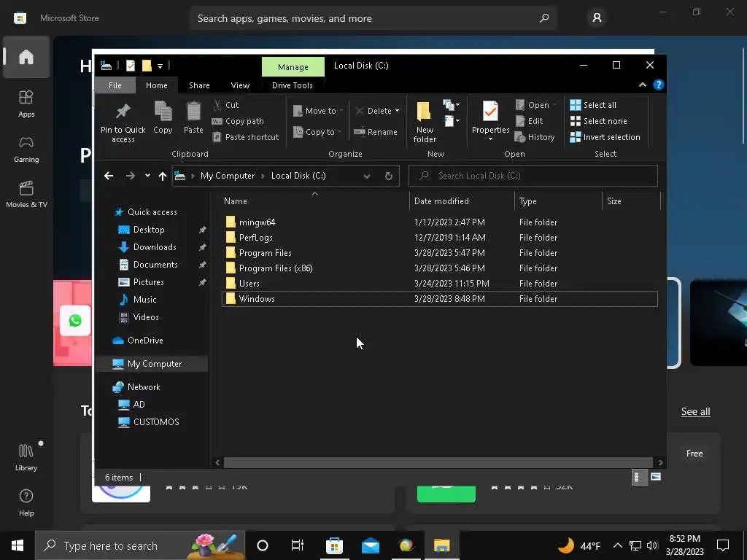Sort by Date modified column header
Screen dimensions: 747x560
(462, 201)
